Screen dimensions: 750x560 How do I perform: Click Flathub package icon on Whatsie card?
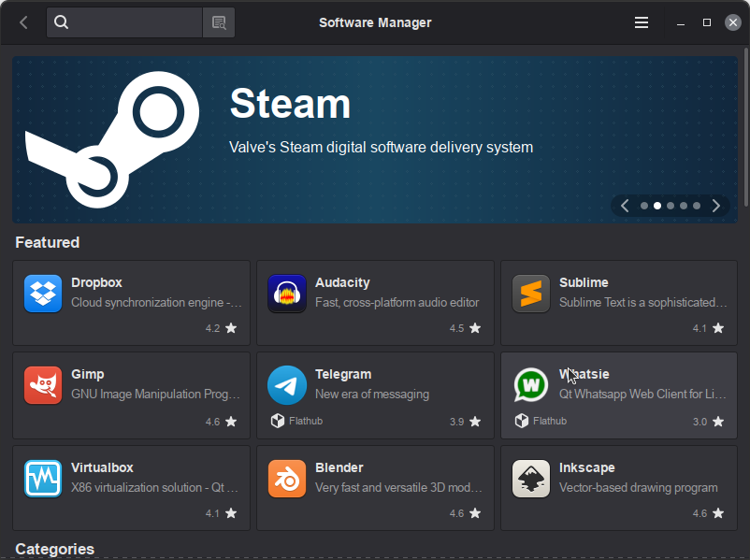(522, 421)
